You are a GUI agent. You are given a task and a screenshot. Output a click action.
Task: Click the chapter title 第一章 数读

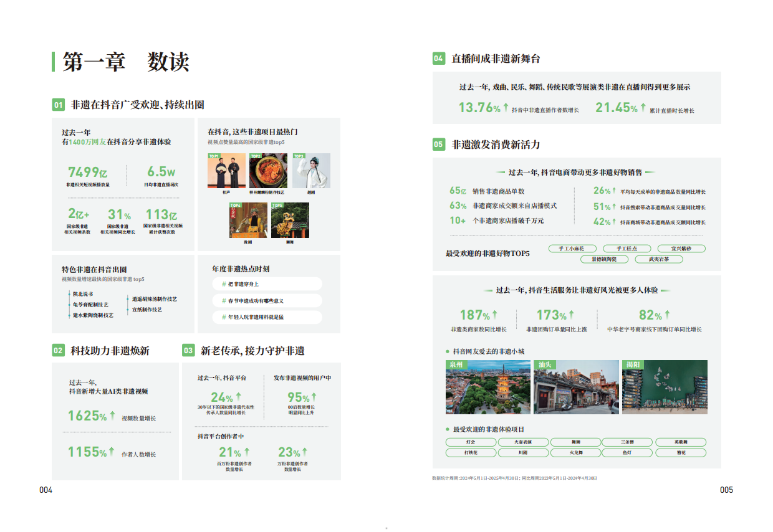point(126,62)
